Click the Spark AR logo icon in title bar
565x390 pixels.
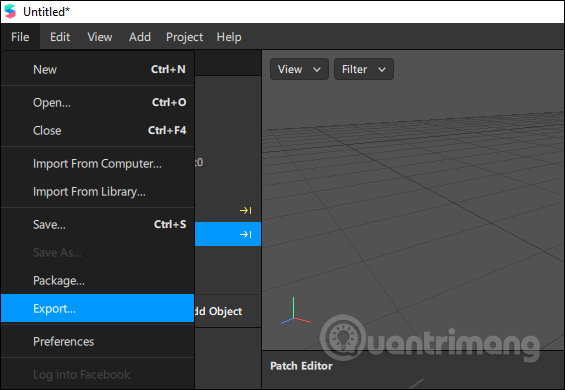point(10,11)
